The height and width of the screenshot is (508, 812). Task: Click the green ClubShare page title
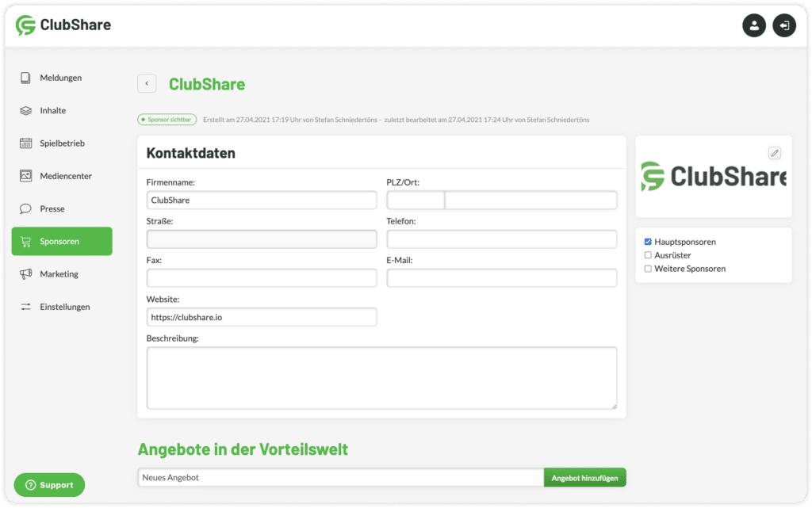click(207, 84)
